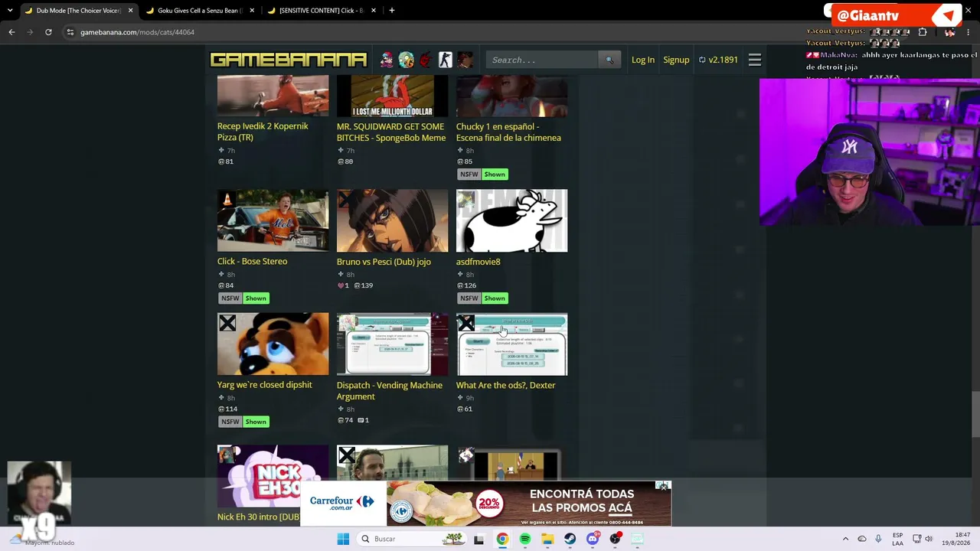Open Steam from the taskbar
Viewport: 980px width, 551px height.
pyautogui.click(x=570, y=539)
